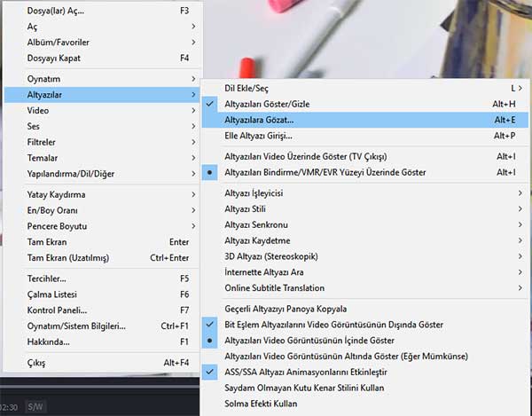Screen dimensions: 532x416
Task: Expand 3D Altyazı (Stereoskopik) submenu
Action: point(365,256)
